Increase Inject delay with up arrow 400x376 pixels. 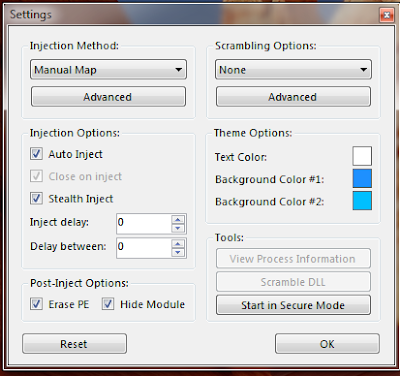[x=178, y=219]
